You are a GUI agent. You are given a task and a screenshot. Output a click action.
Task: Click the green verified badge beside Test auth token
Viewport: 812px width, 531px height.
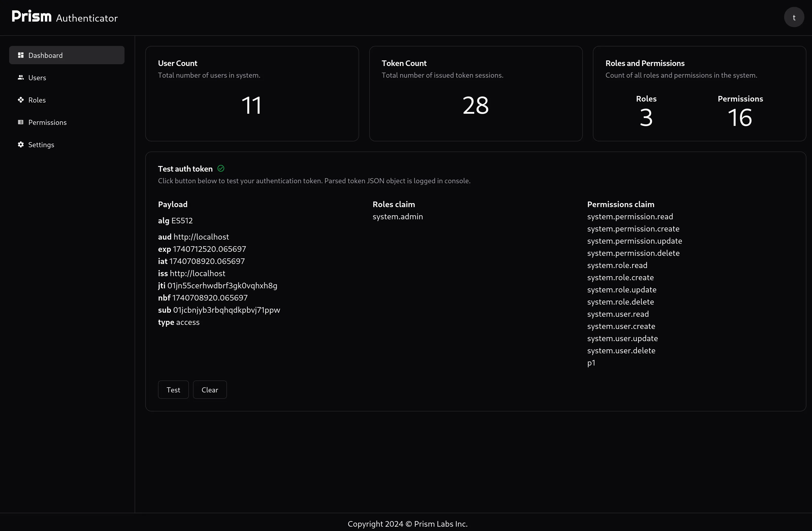click(x=220, y=168)
